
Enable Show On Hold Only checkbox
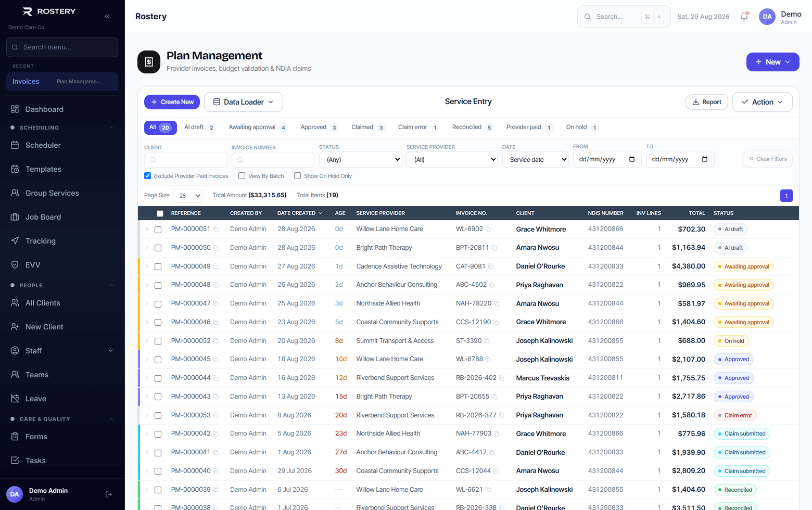pos(297,176)
